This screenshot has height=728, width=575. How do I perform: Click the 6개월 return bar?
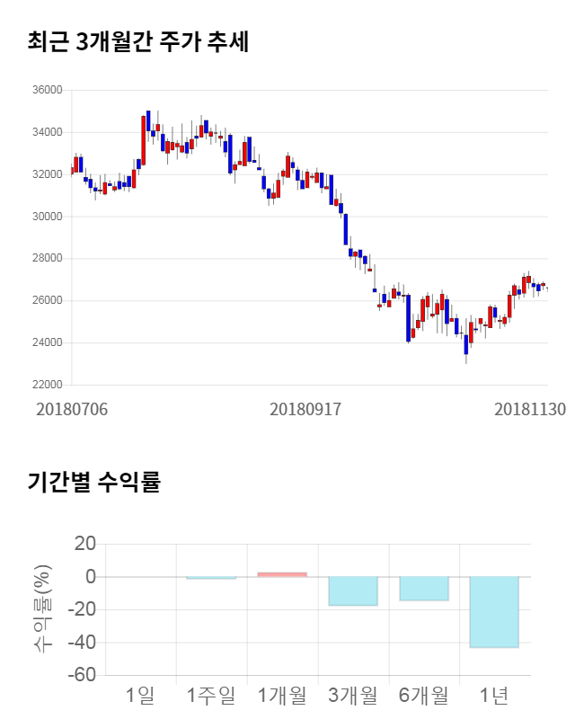click(x=424, y=589)
